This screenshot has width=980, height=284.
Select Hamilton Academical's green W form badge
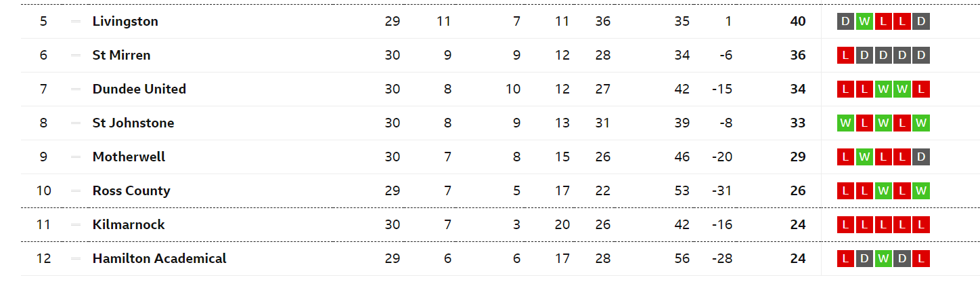click(883, 258)
